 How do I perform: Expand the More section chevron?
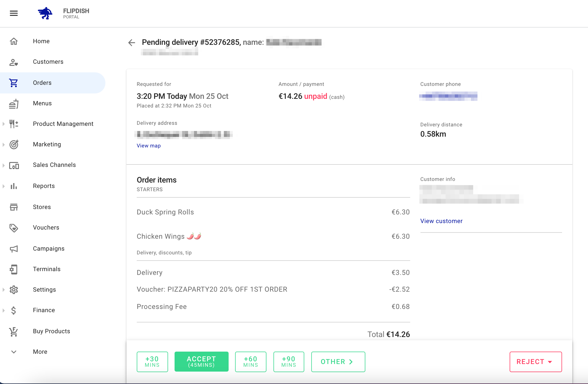pos(14,352)
